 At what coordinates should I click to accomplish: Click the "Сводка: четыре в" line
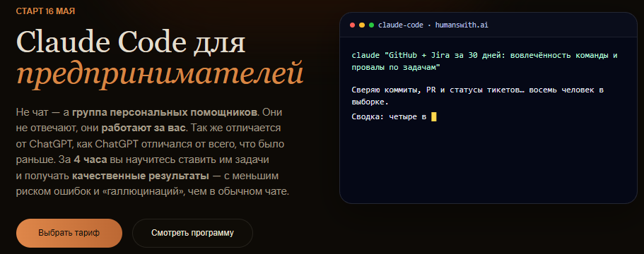[389, 117]
